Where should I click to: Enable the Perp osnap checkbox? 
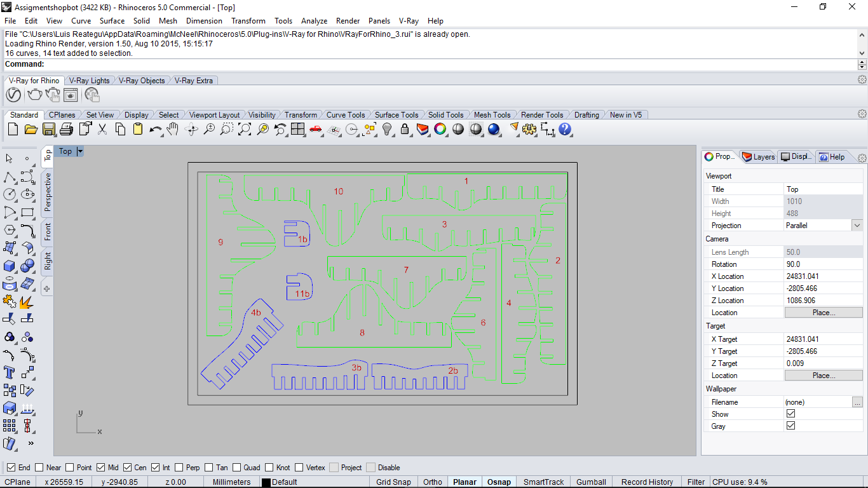click(179, 468)
